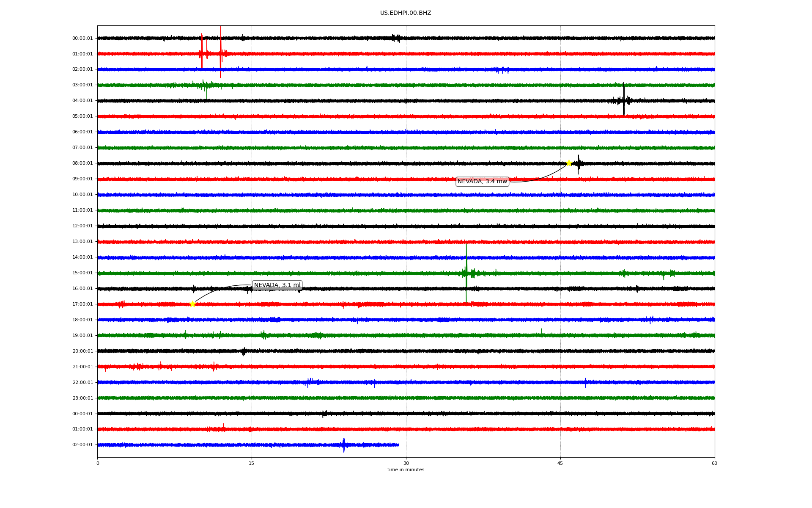Click the NEVADA, 3.4 mw annotation label

tap(482, 182)
